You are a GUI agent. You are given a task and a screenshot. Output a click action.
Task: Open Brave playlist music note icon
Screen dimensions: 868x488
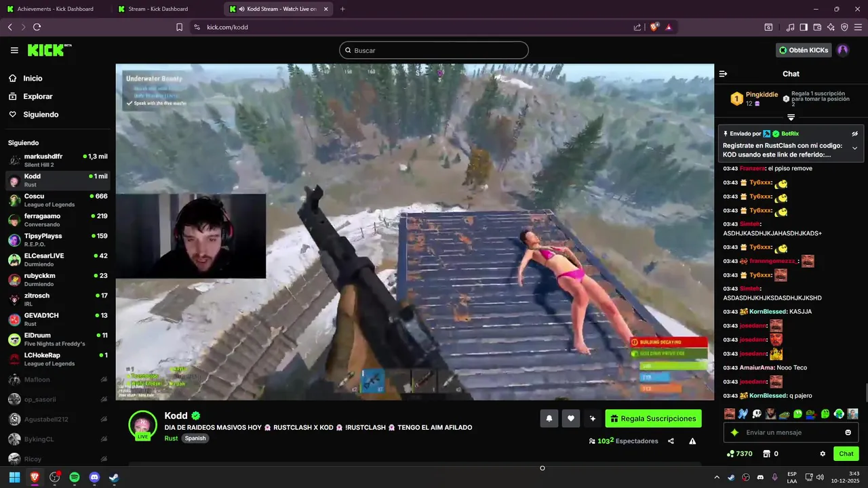pyautogui.click(x=790, y=27)
